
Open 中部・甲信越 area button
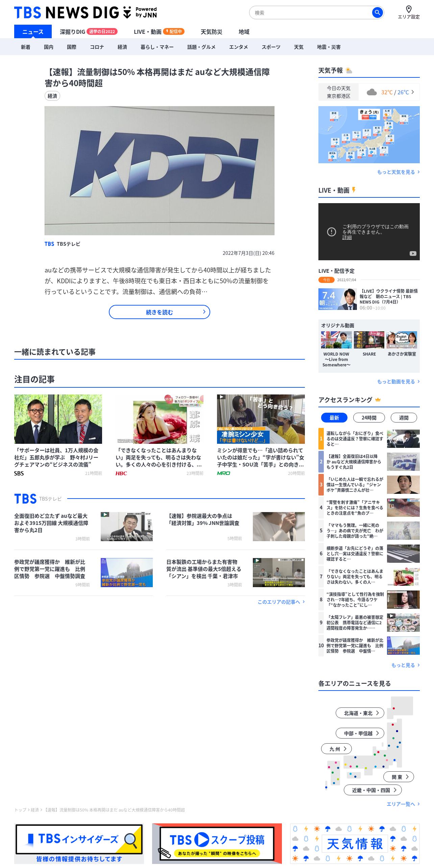[x=360, y=733]
